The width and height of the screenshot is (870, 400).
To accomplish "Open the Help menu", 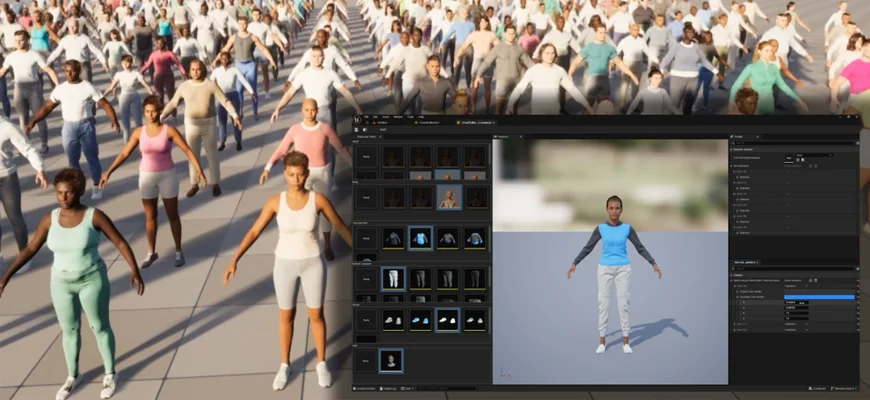I will 421,117.
